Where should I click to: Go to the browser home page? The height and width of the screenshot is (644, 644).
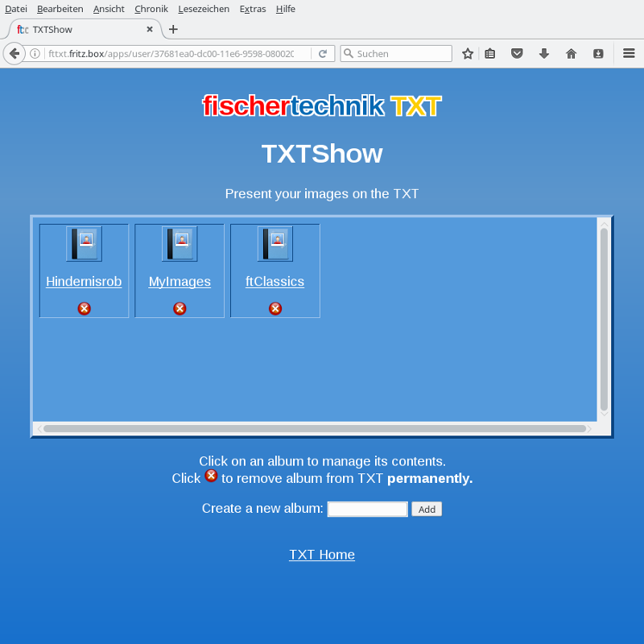(571, 54)
